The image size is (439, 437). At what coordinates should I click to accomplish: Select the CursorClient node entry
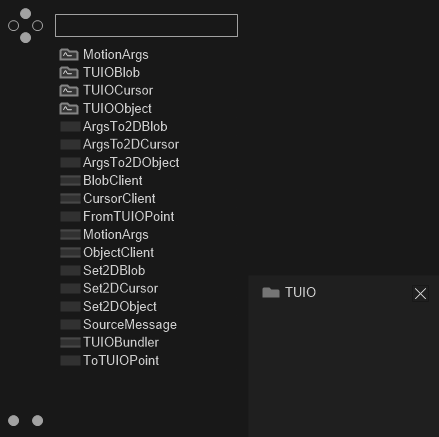[119, 199]
